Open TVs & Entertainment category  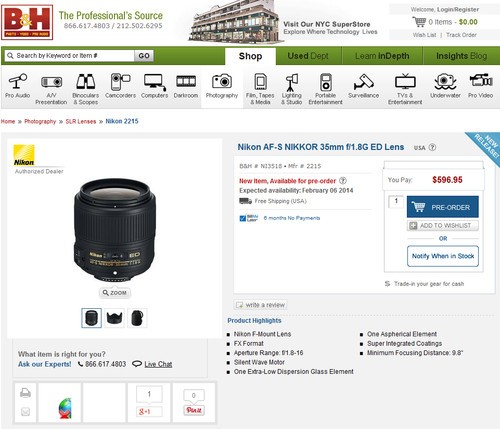tap(405, 89)
